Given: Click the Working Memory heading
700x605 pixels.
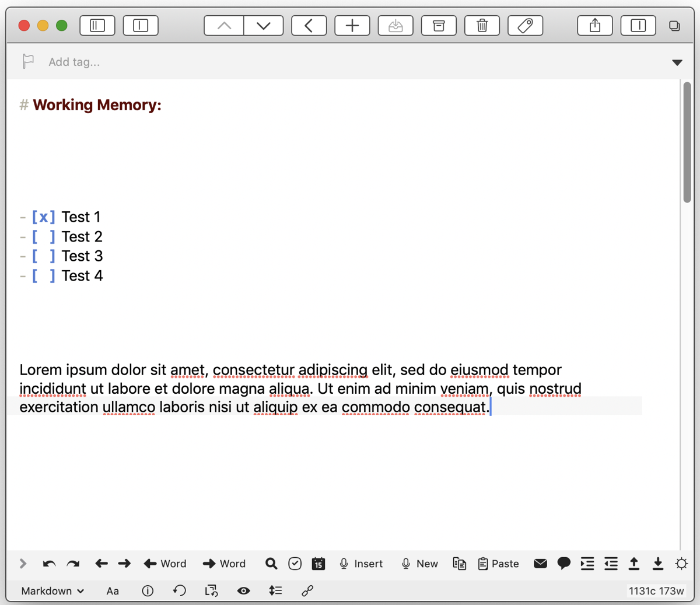Looking at the screenshot, I should 97,105.
